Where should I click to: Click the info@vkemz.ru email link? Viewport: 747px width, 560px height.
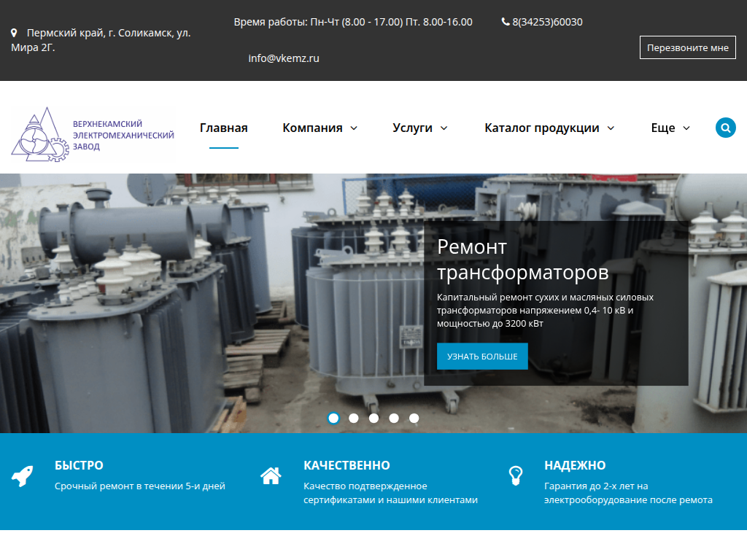click(x=285, y=58)
